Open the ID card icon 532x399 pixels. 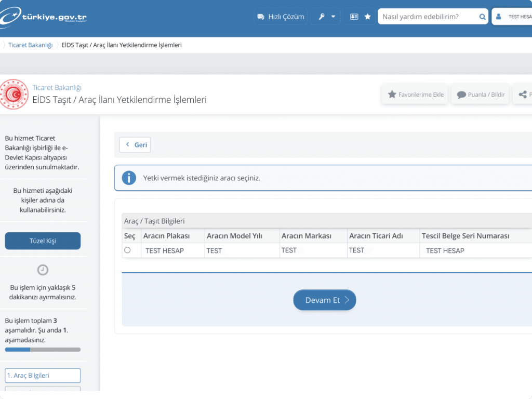(x=354, y=17)
